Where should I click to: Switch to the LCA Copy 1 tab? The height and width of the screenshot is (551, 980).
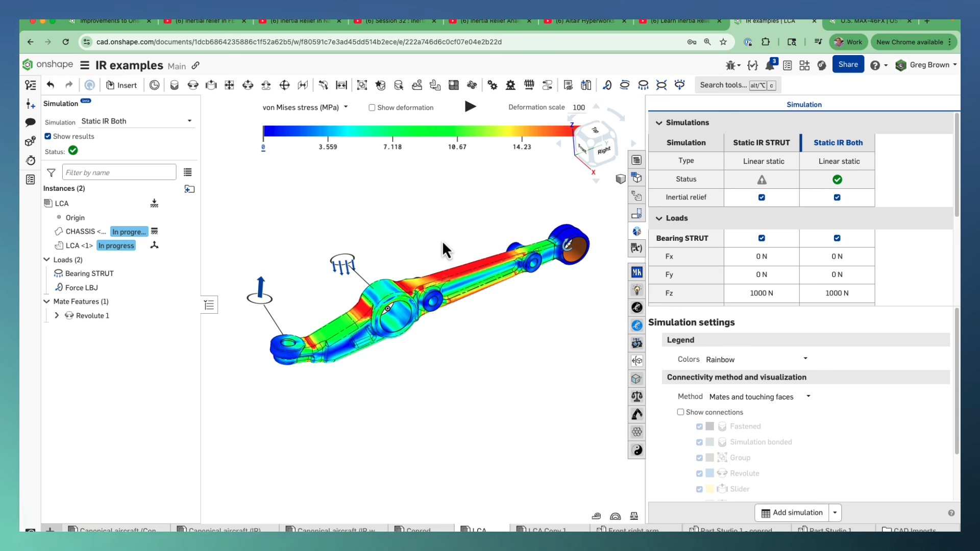(x=547, y=530)
